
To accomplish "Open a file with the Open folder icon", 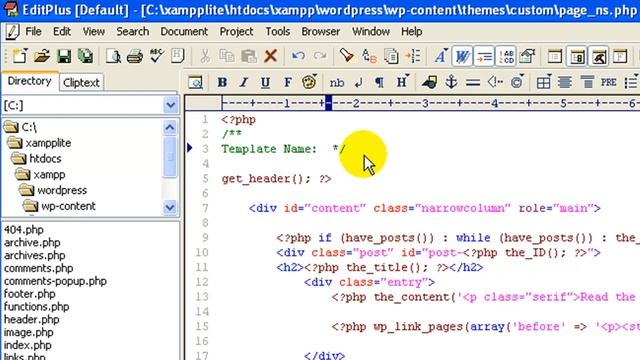I will (42, 56).
